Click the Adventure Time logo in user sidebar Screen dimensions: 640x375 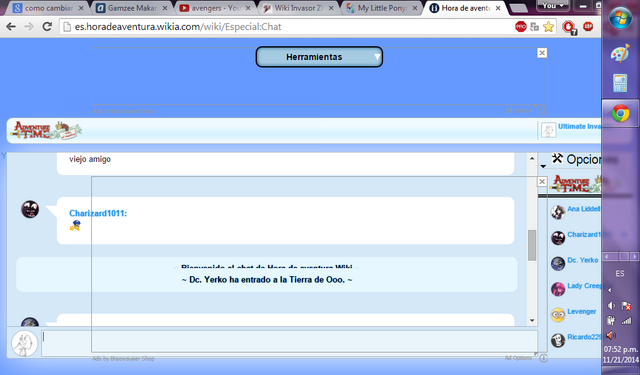pyautogui.click(x=576, y=184)
